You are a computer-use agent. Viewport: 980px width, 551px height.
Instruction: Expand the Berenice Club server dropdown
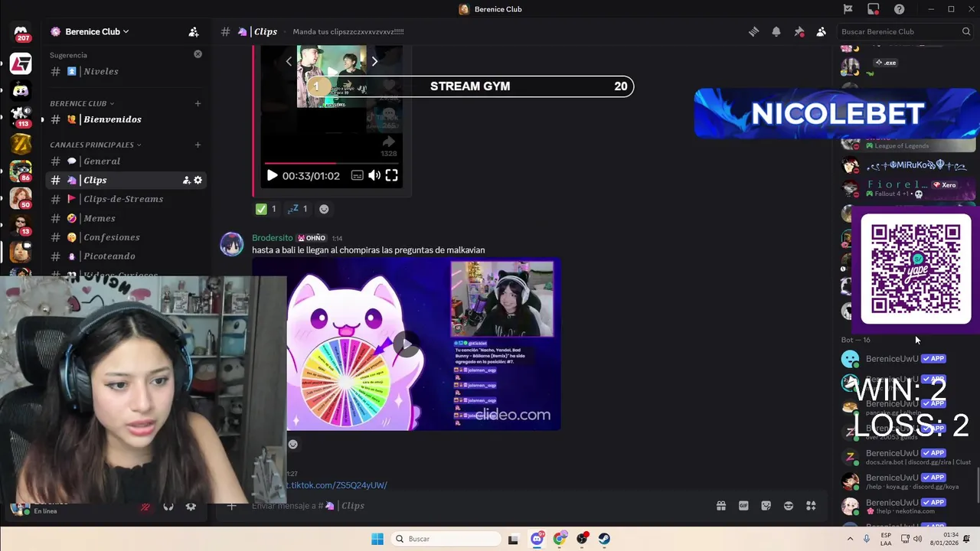pyautogui.click(x=126, y=31)
